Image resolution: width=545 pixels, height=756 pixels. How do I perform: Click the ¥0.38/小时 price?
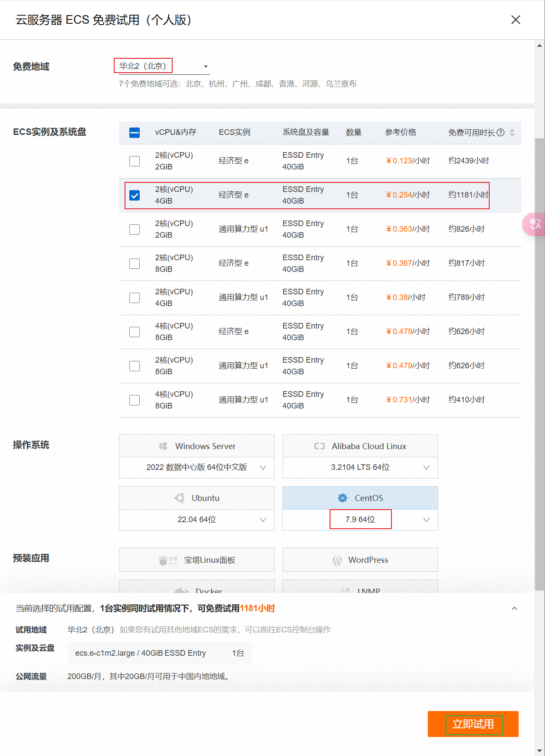[406, 297]
